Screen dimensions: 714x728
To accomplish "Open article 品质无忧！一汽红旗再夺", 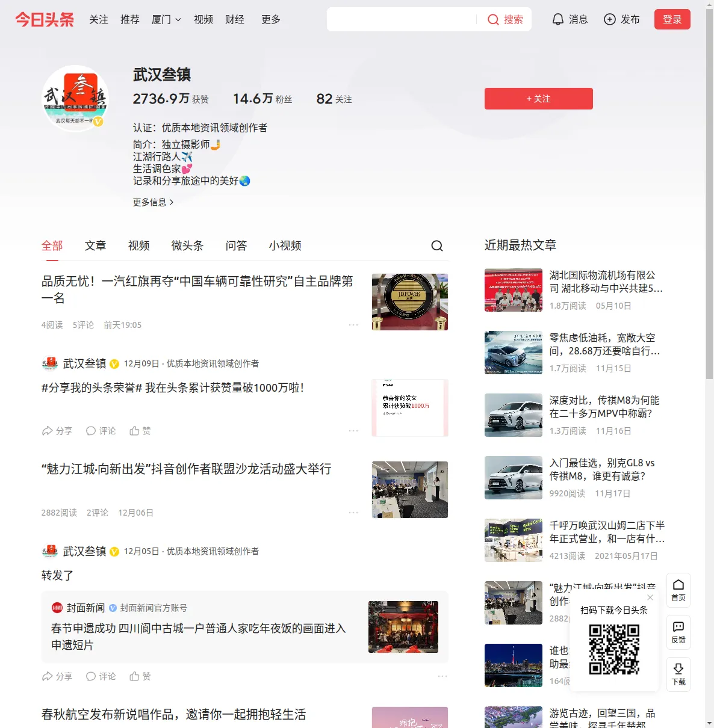I will pos(197,289).
